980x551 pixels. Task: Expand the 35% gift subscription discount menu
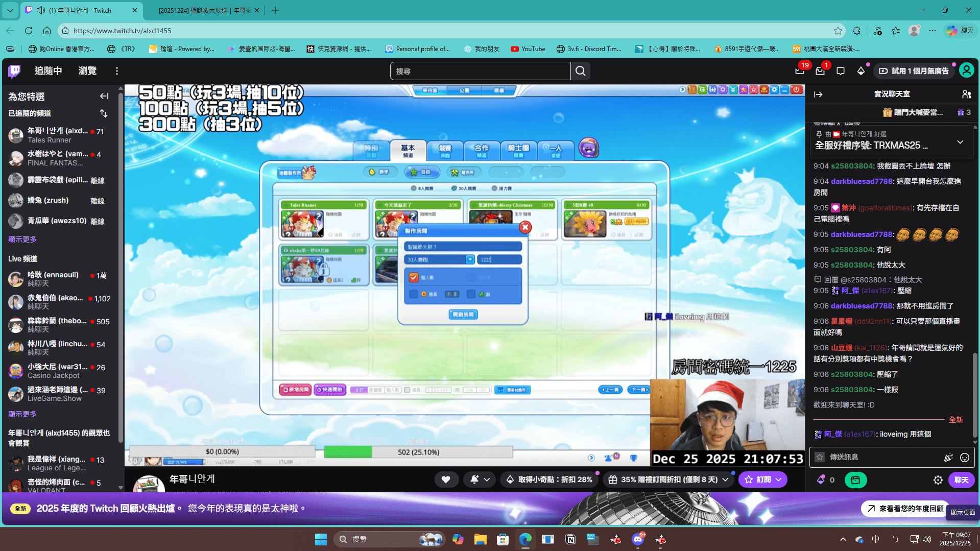point(725,480)
